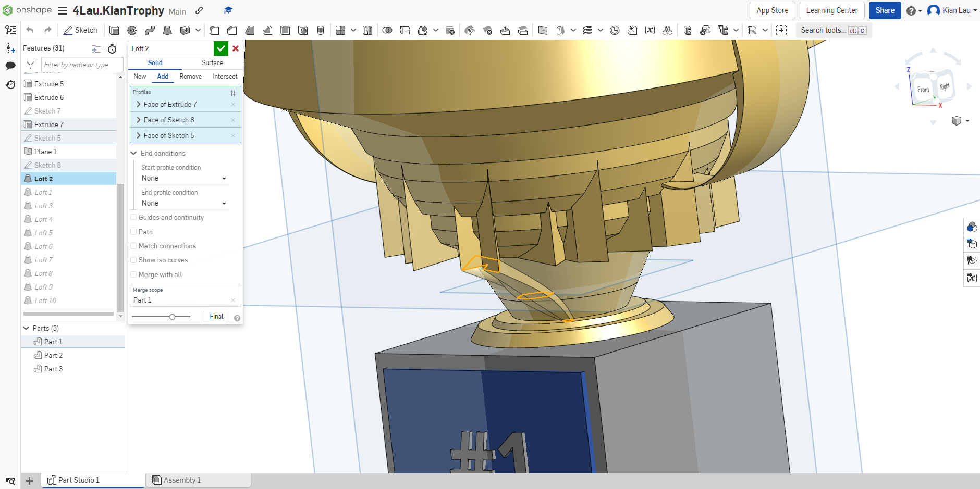Image resolution: width=980 pixels, height=489 pixels.
Task: Open the Help question mark menu
Action: pos(914,10)
